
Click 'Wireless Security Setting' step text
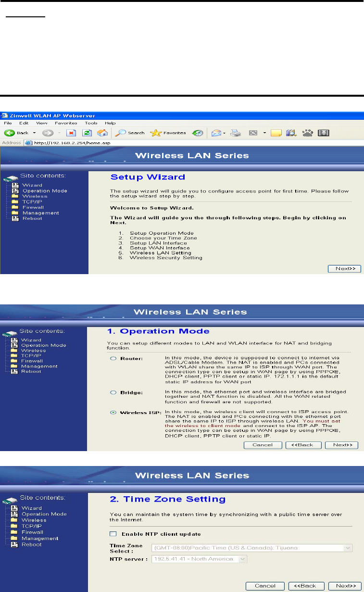pyautogui.click(x=166, y=258)
